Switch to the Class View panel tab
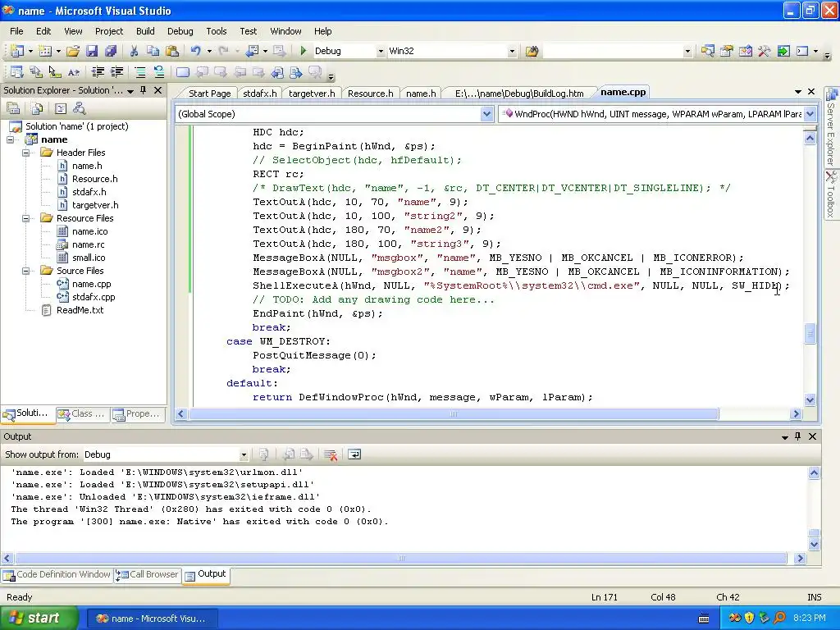Image resolution: width=840 pixels, height=630 pixels. (83, 414)
